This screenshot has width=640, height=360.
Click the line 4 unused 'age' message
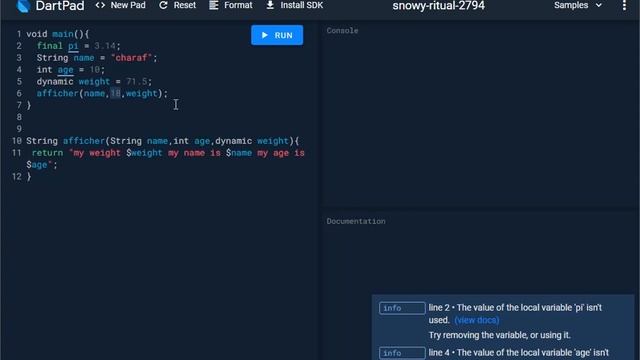pos(518,353)
